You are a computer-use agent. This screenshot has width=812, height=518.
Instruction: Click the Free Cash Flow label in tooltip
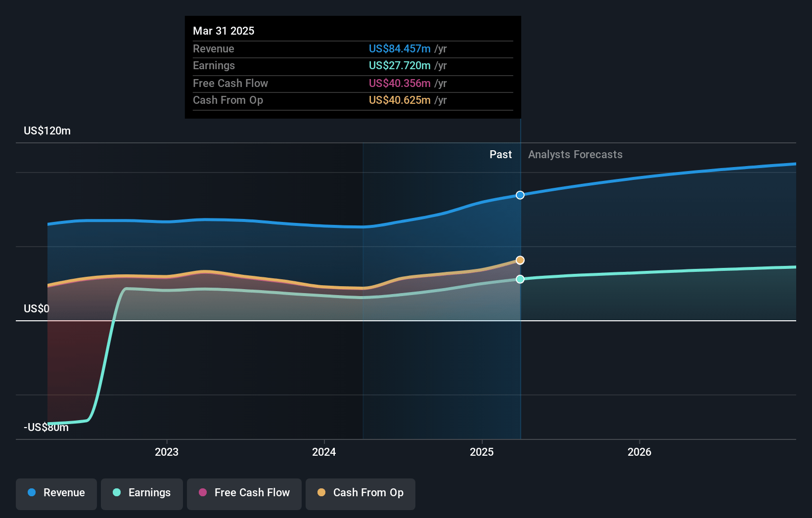[x=230, y=83]
